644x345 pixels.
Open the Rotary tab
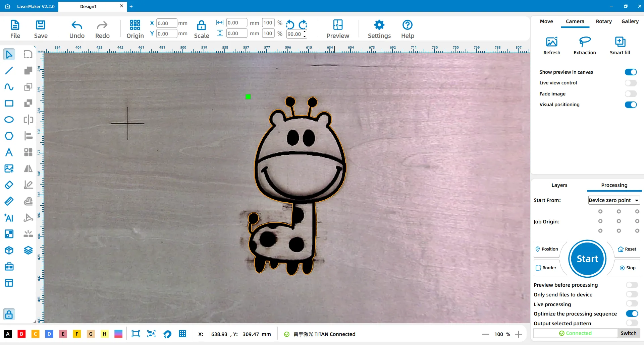coord(604,21)
